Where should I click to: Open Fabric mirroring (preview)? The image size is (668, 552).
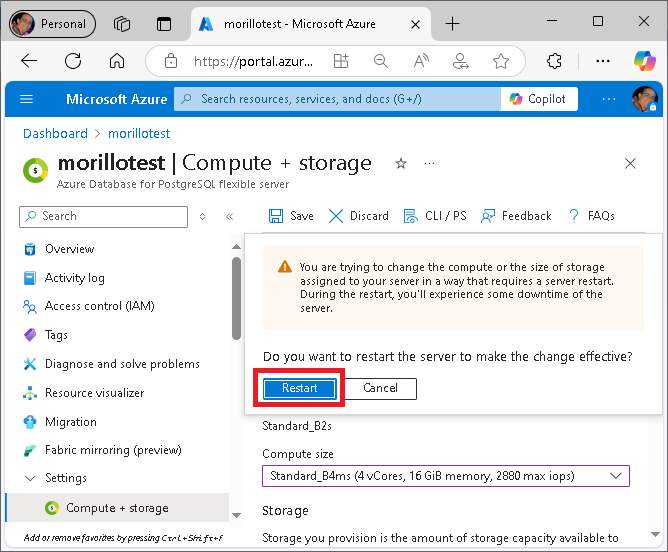pos(113,450)
